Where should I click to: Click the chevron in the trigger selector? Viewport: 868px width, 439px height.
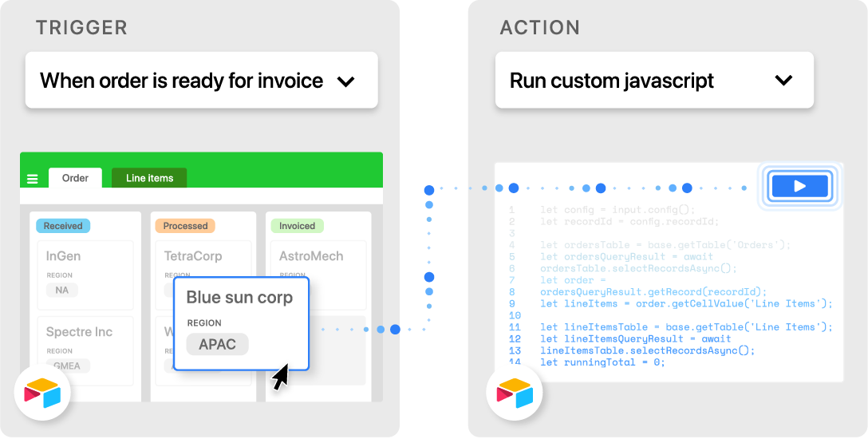click(x=345, y=82)
